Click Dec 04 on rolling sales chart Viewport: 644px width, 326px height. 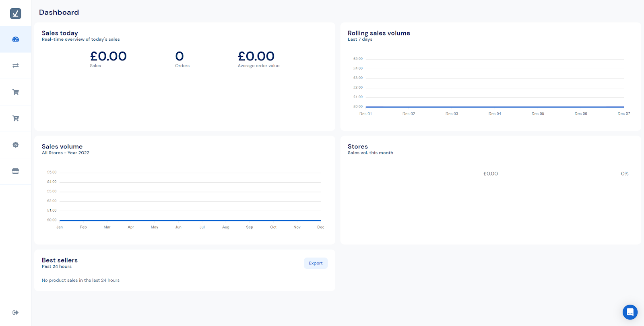(495, 114)
